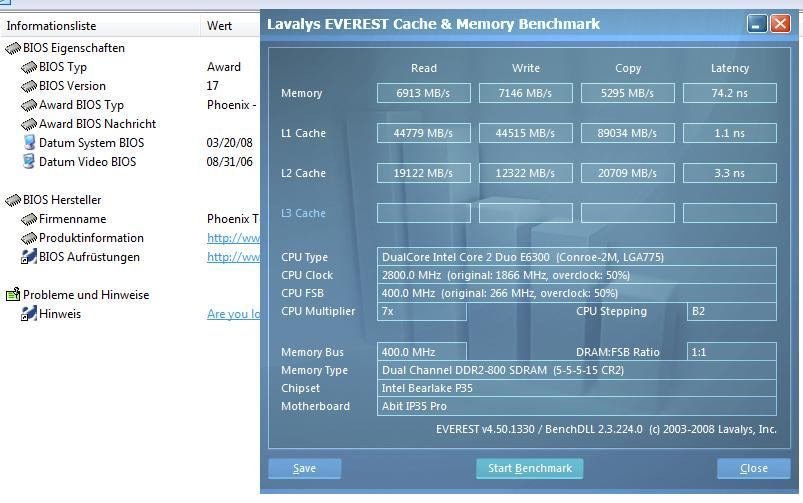Minimize the EVEREST benchmark window
Viewport: 803px width, 503px height.
click(757, 24)
